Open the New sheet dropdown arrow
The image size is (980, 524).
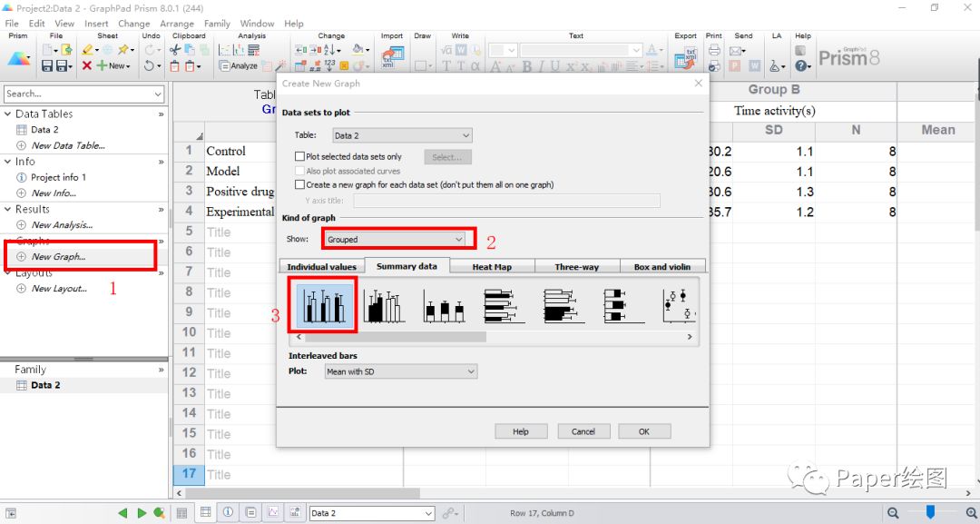coord(128,66)
